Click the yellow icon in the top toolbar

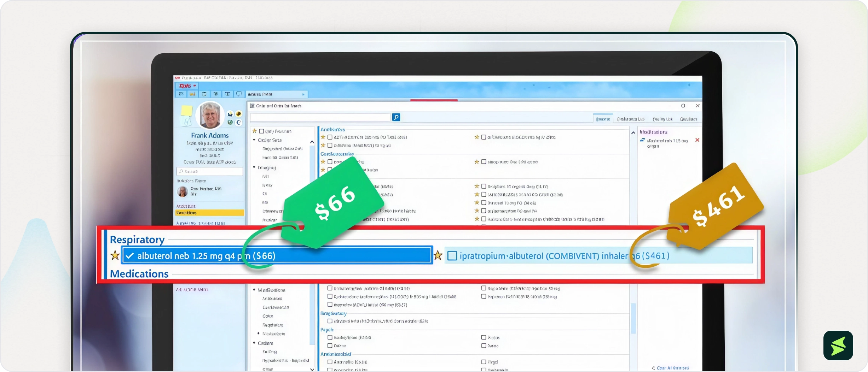click(192, 94)
